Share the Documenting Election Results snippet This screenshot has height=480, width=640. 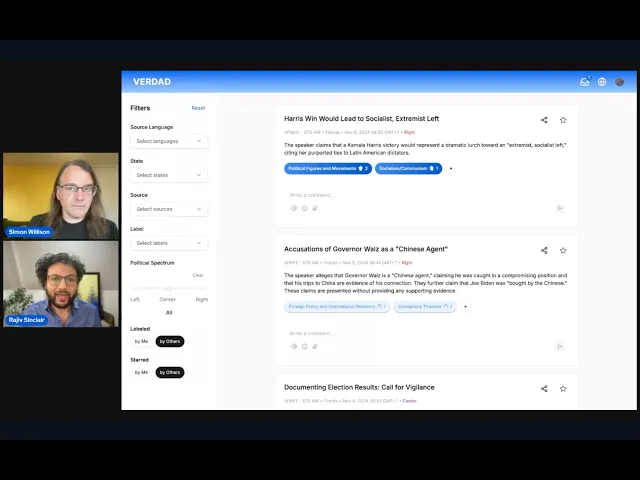[544, 389]
